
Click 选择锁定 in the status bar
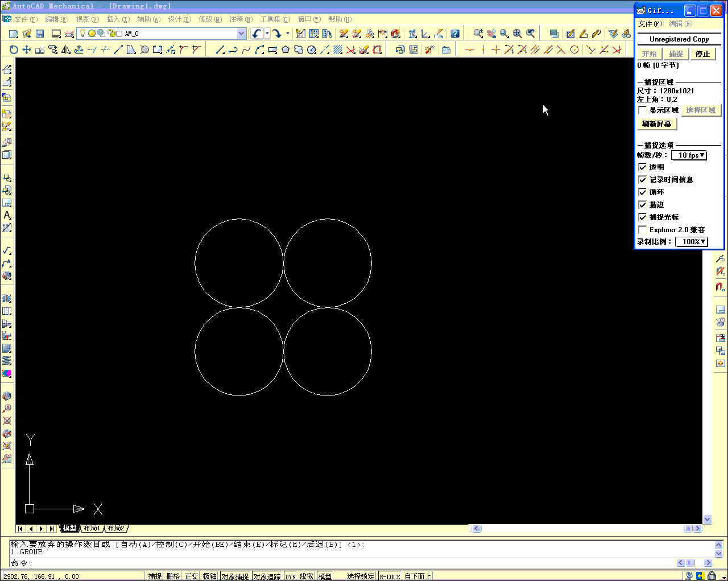(x=361, y=576)
